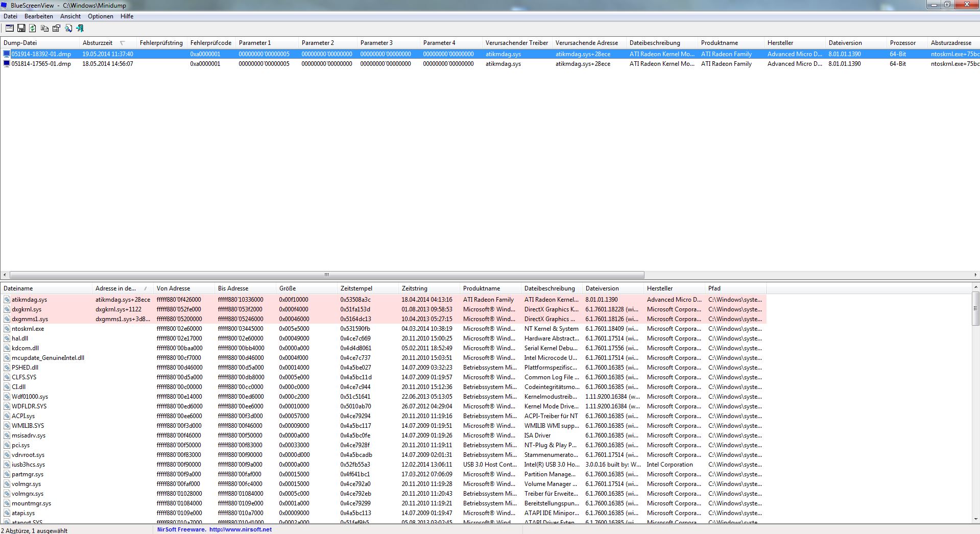Click address cell dxgkrnl.sys+1122

pyautogui.click(x=118, y=309)
